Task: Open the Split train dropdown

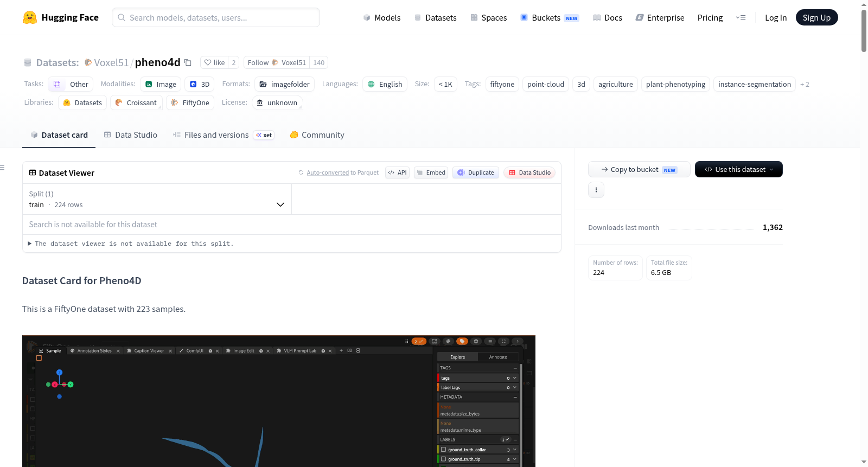Action: pyautogui.click(x=157, y=199)
